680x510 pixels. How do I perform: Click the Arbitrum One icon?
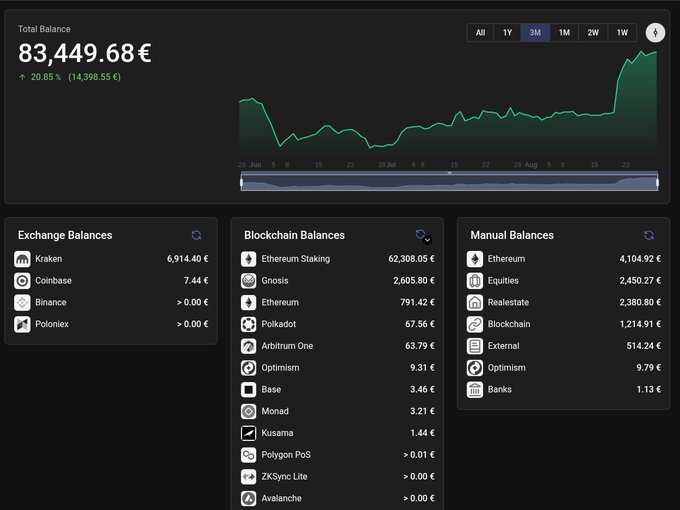pos(248,346)
